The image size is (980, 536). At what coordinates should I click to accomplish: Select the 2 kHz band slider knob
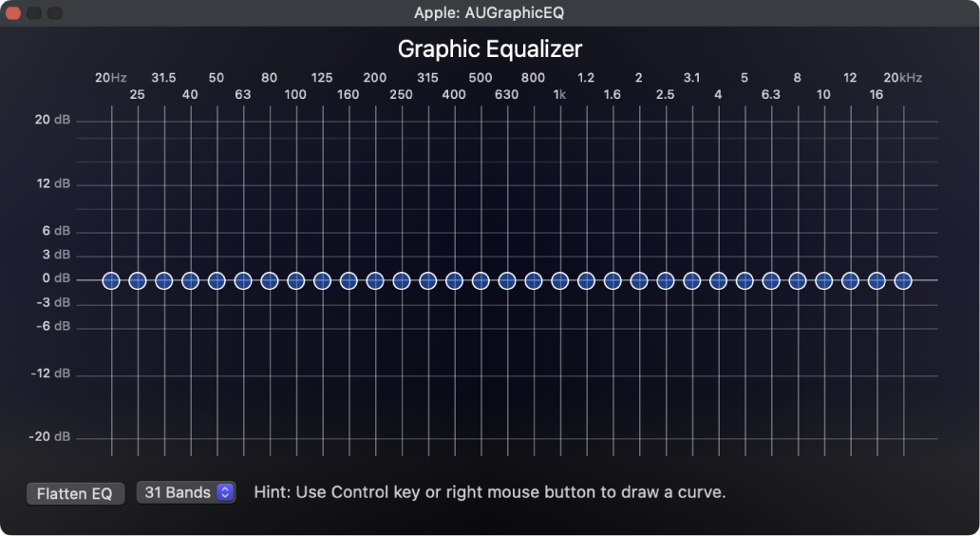click(x=639, y=280)
